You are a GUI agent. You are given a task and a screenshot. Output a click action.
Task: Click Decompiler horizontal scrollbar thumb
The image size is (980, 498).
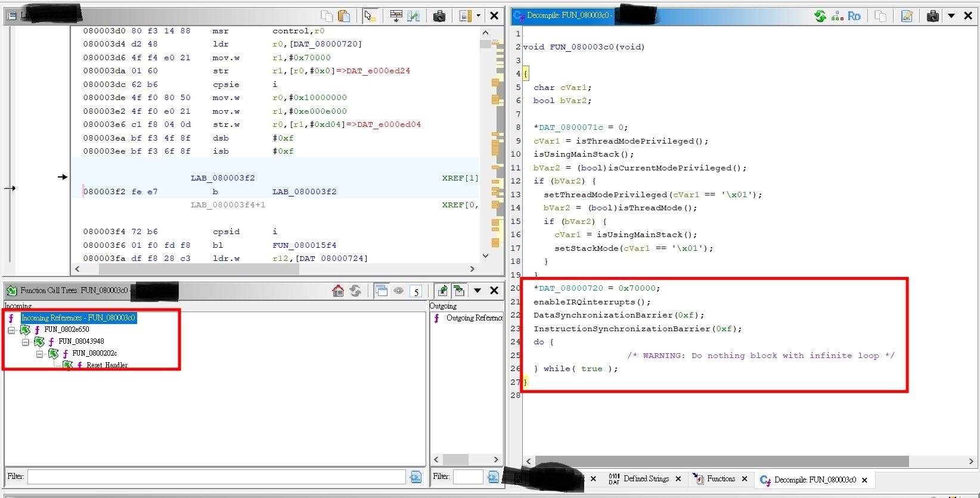(722, 462)
